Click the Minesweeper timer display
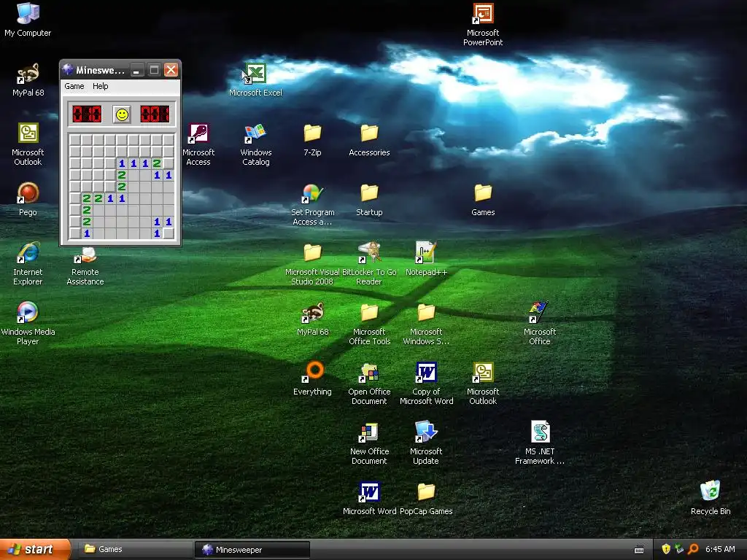This screenshot has height=560, width=747. tap(155, 114)
